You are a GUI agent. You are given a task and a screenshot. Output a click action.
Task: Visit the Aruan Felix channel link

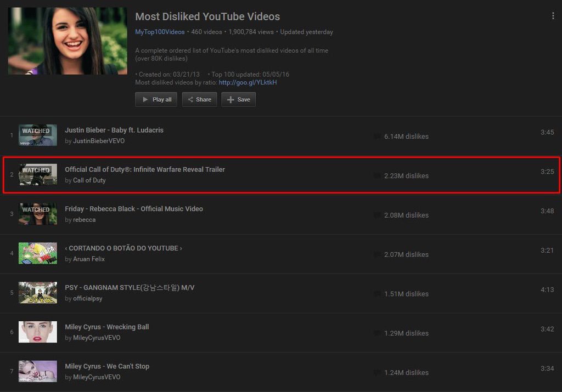[89, 259]
